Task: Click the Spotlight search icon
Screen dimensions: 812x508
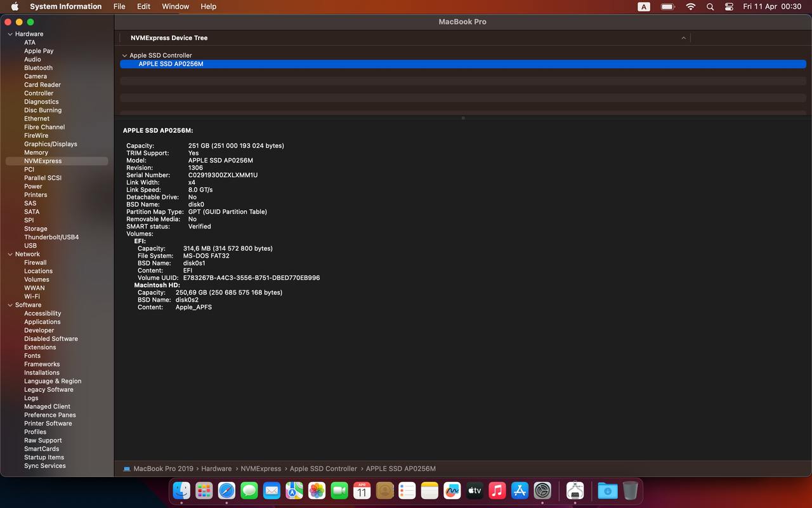Action: click(710, 6)
